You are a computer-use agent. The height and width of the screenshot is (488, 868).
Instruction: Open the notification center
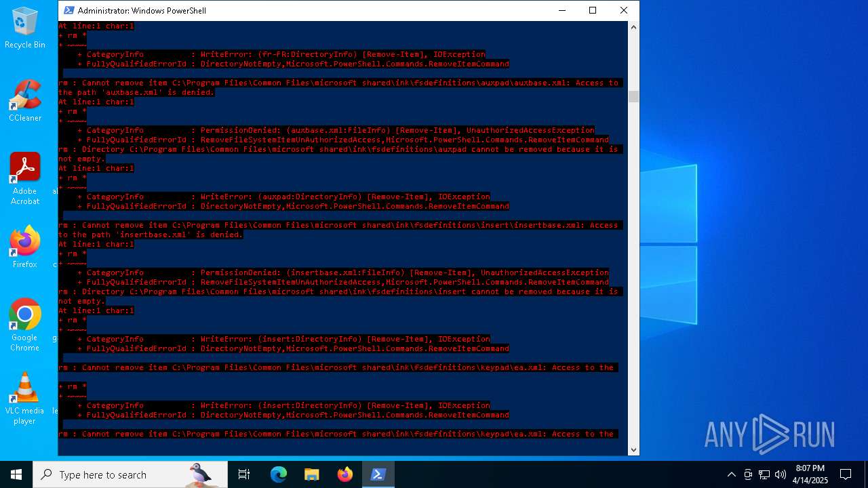pyautogui.click(x=846, y=474)
